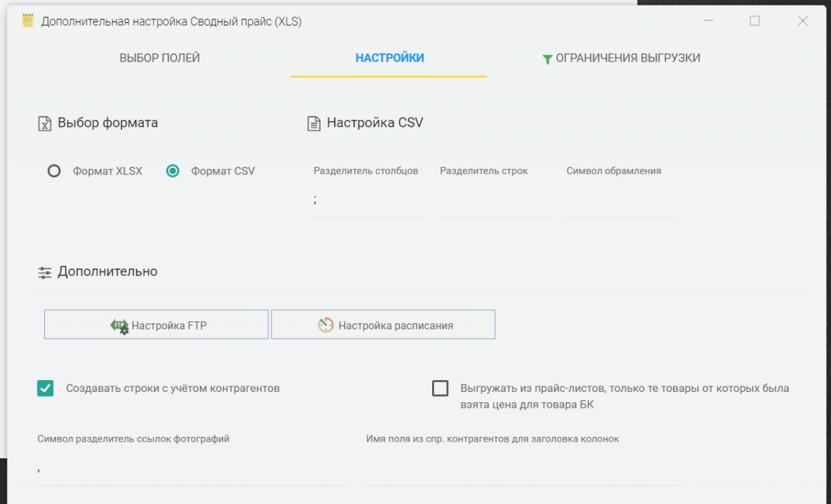Switch to the ВЫБОР ПОЛЕЙ tab

159,58
